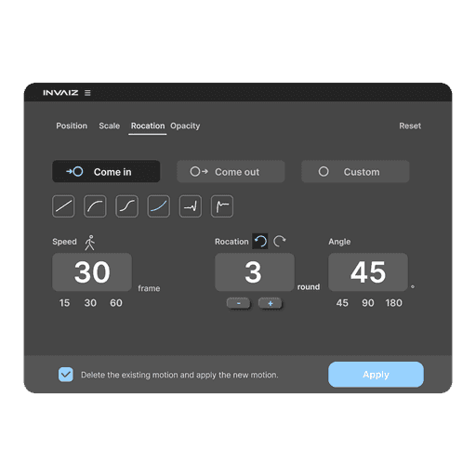Click the Speed frame value field
Screen dimensions: 476x476
[x=92, y=272]
